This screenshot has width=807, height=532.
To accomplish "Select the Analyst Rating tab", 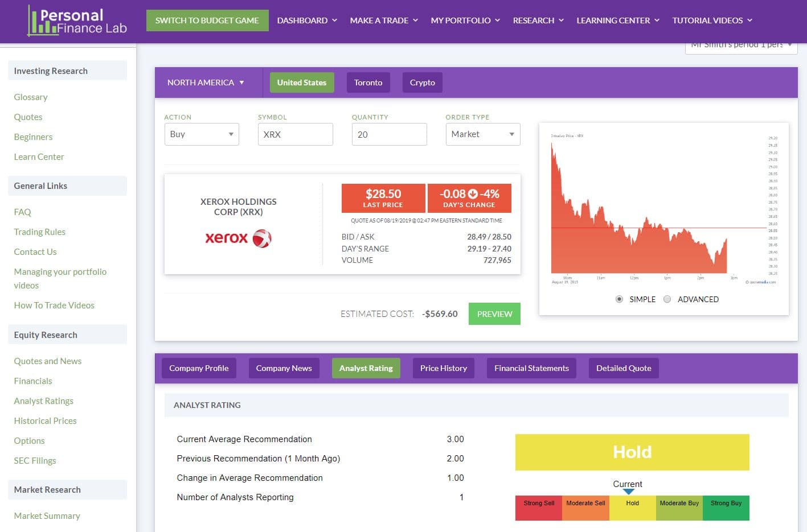I will [x=366, y=368].
